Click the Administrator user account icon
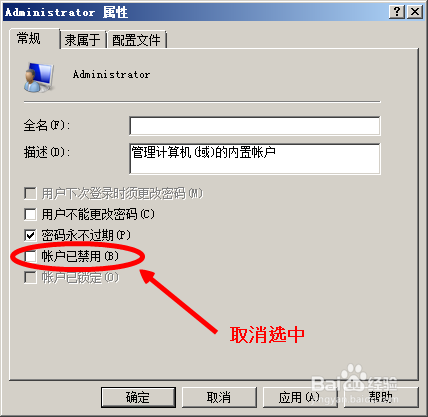This screenshot has height=417, width=428. click(39, 77)
